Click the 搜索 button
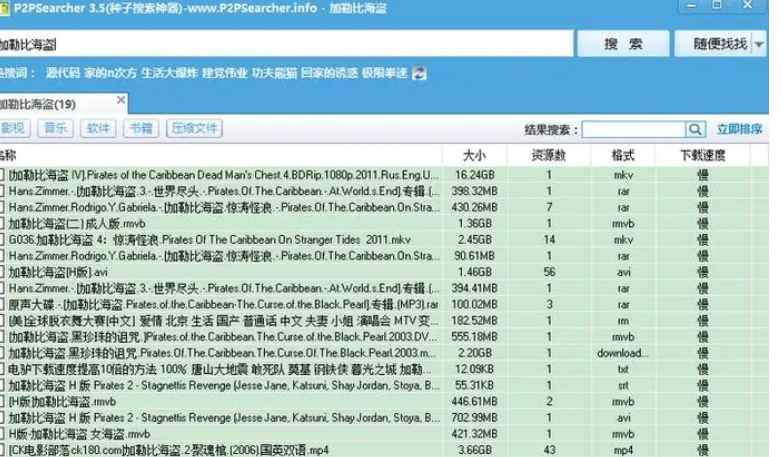The height and width of the screenshot is (457, 783). (x=623, y=44)
